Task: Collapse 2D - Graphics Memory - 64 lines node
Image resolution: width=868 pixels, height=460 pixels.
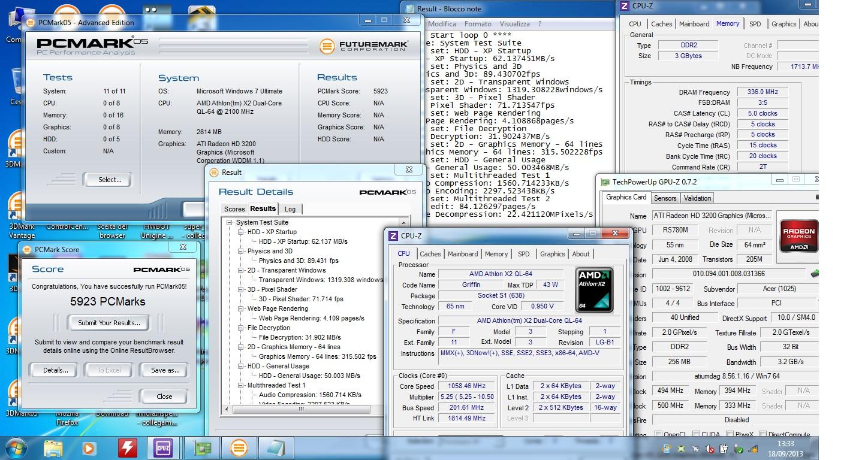Action: (x=240, y=347)
